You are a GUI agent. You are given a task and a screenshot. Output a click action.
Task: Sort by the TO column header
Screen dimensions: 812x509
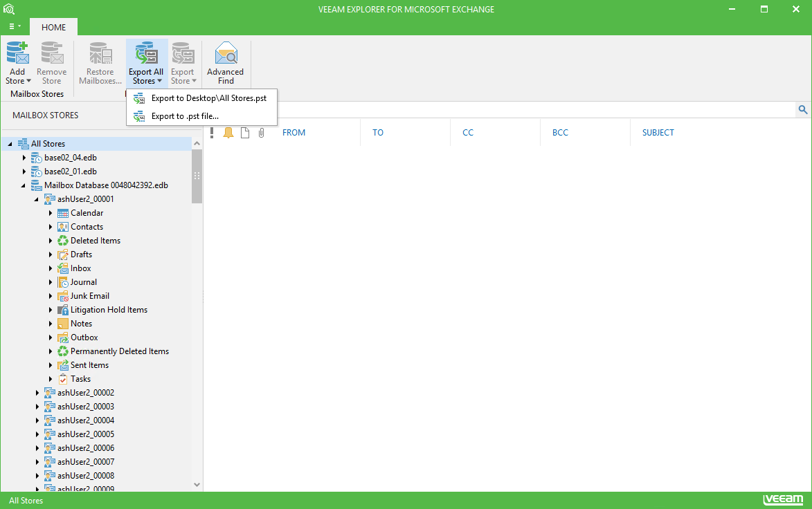click(378, 132)
